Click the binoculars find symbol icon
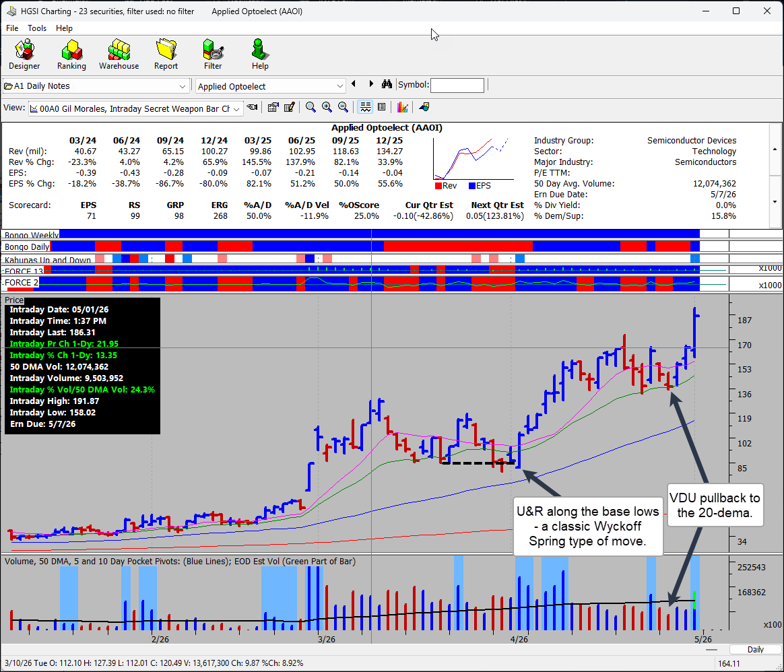 pyautogui.click(x=387, y=84)
